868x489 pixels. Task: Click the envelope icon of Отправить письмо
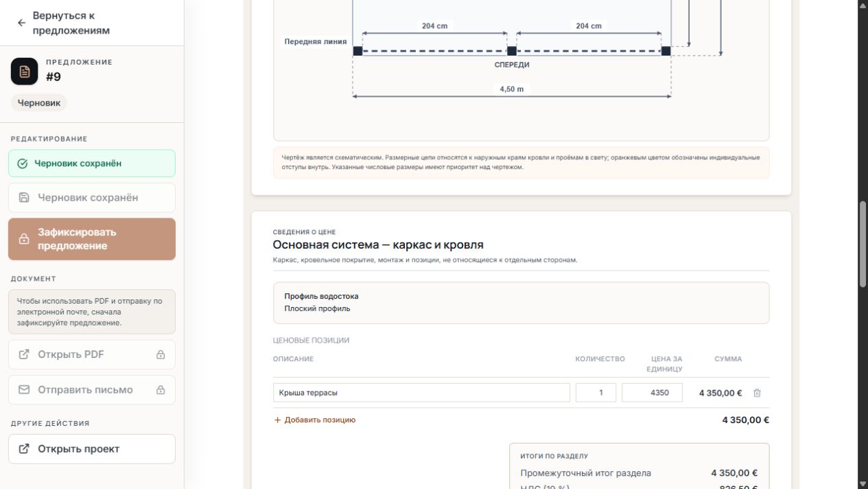click(x=24, y=389)
